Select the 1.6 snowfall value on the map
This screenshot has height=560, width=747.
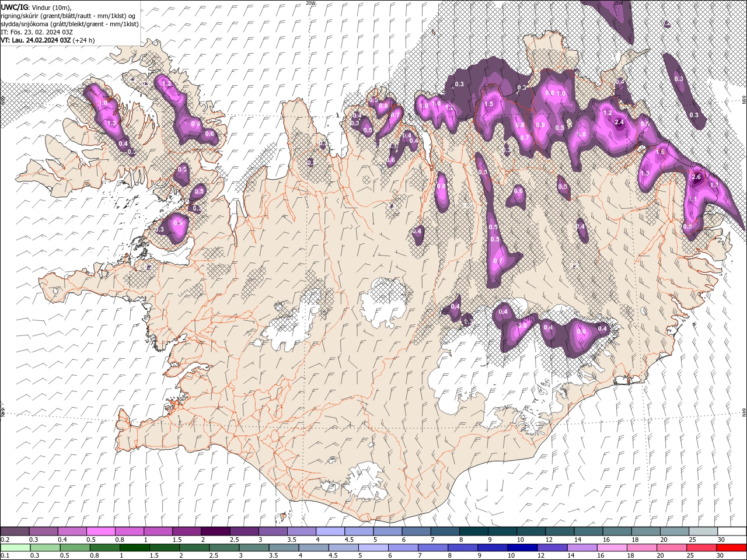coord(661,152)
